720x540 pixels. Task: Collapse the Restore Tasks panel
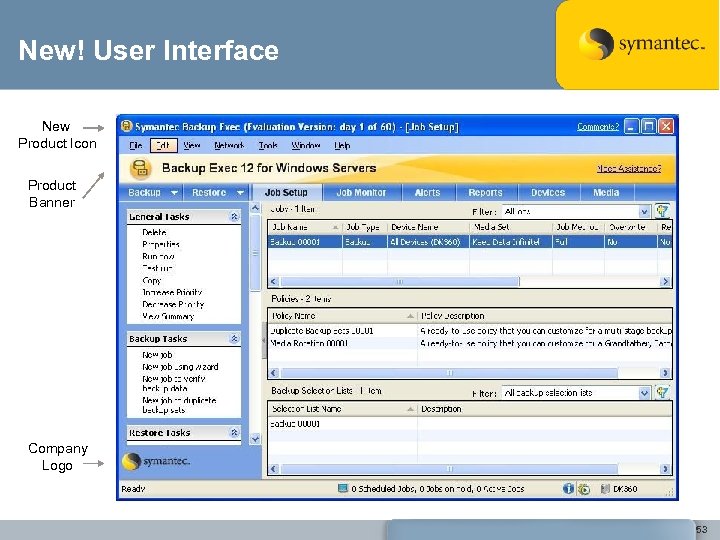coord(234,432)
